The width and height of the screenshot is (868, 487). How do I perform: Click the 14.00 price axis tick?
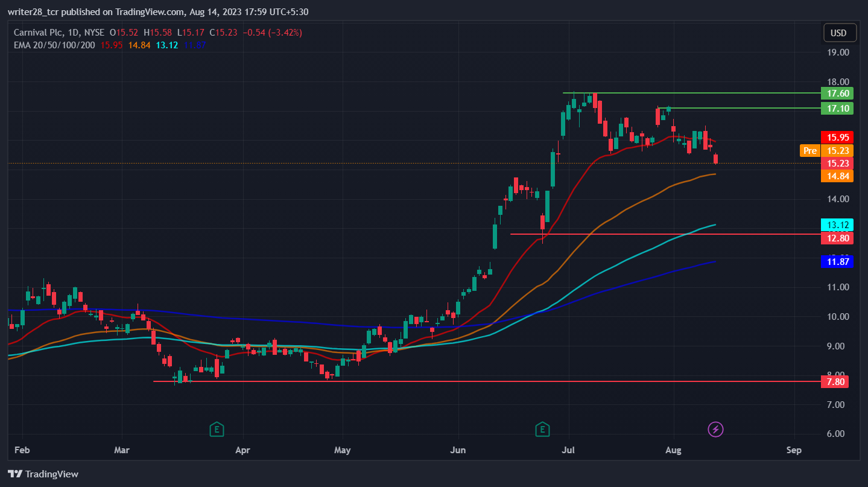tap(839, 199)
